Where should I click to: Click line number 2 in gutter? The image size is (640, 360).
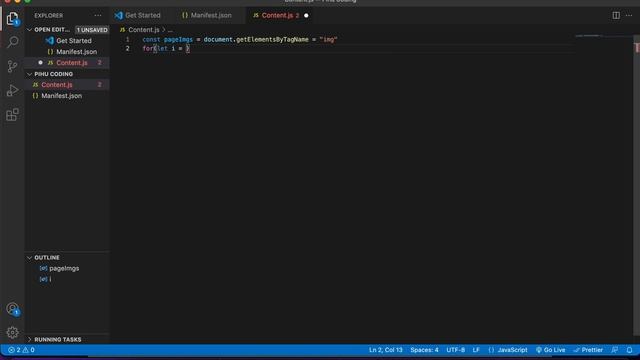tap(128, 49)
